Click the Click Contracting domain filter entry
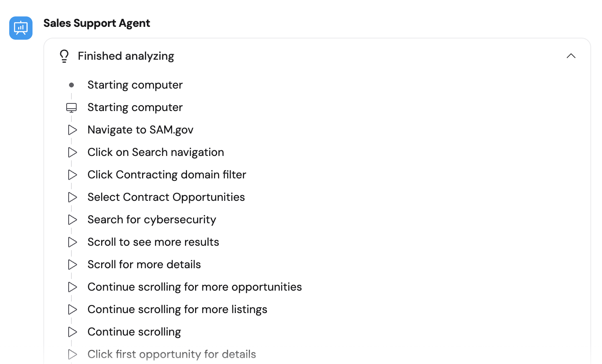 166,174
